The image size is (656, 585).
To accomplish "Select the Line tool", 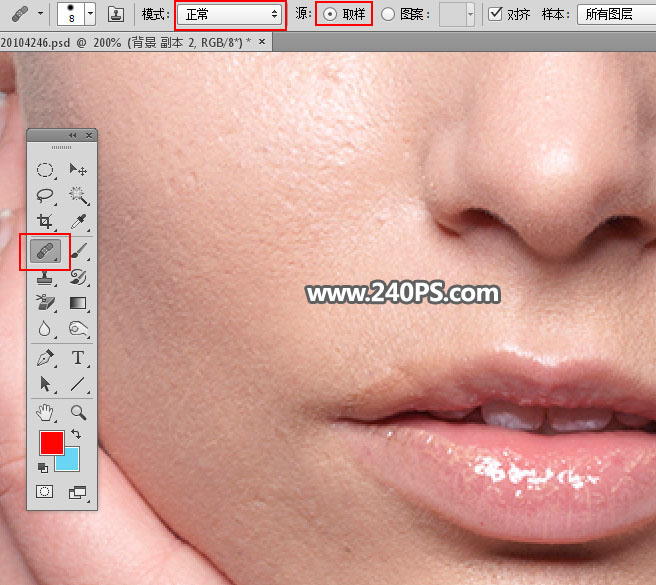I will coord(79,384).
